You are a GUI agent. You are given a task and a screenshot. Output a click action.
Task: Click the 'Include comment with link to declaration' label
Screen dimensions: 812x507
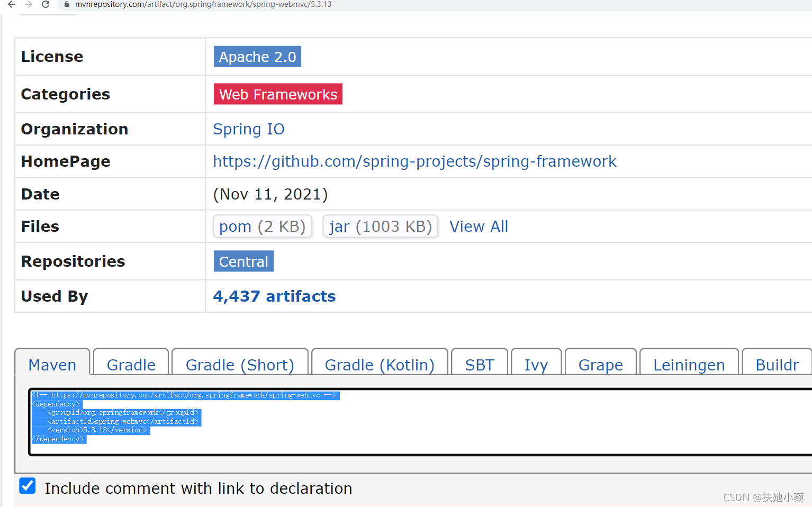point(199,488)
